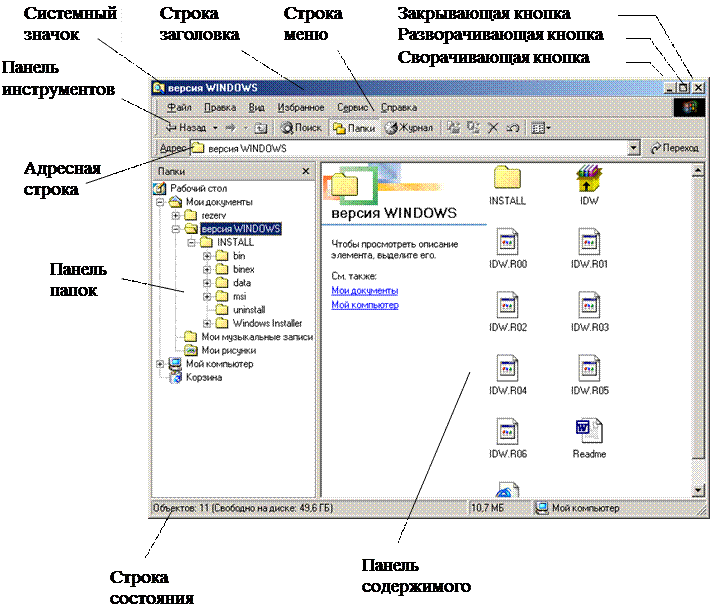Image resolution: width=710 pixels, height=616 pixels.
Task: Close the Папки folders pane
Action: click(x=306, y=171)
